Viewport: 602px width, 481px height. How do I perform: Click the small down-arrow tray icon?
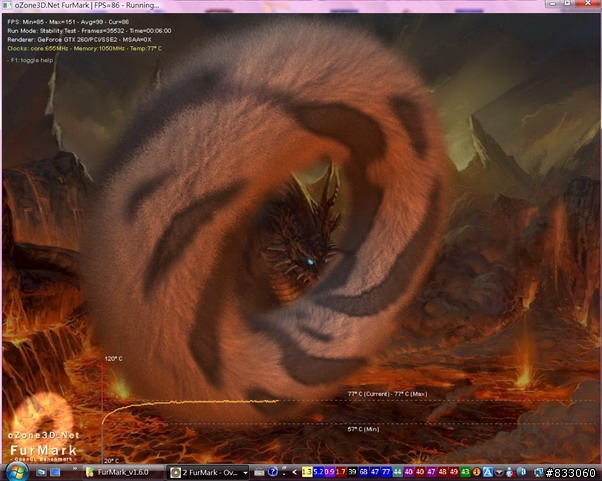[x=499, y=472]
